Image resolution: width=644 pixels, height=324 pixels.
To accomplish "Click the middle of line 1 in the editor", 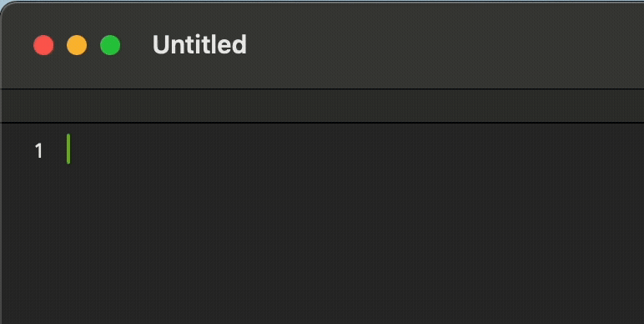I will (353, 150).
